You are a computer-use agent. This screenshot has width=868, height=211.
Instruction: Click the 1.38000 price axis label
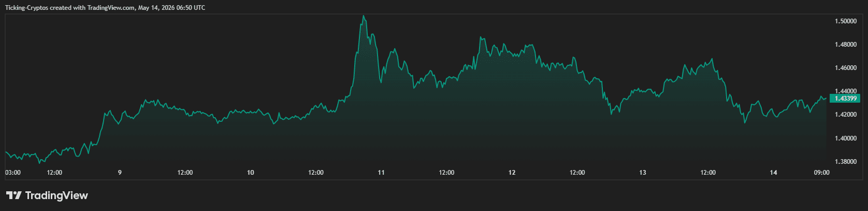pos(845,162)
